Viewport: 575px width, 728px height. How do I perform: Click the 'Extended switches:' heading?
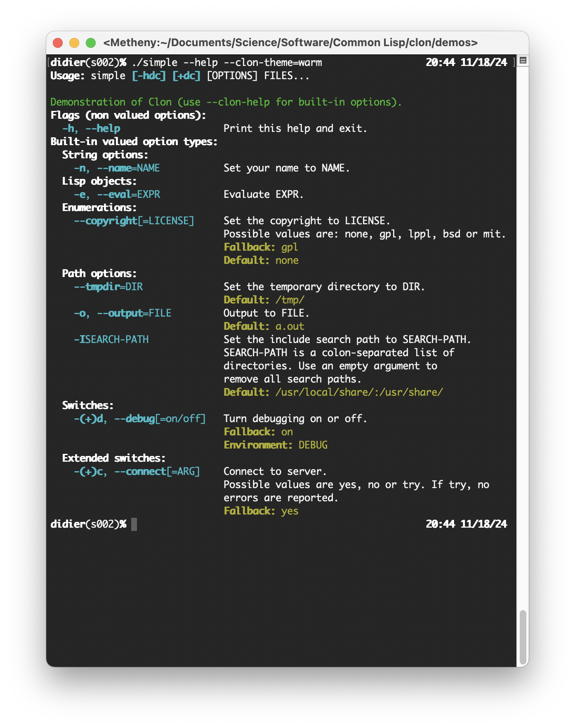[114, 458]
